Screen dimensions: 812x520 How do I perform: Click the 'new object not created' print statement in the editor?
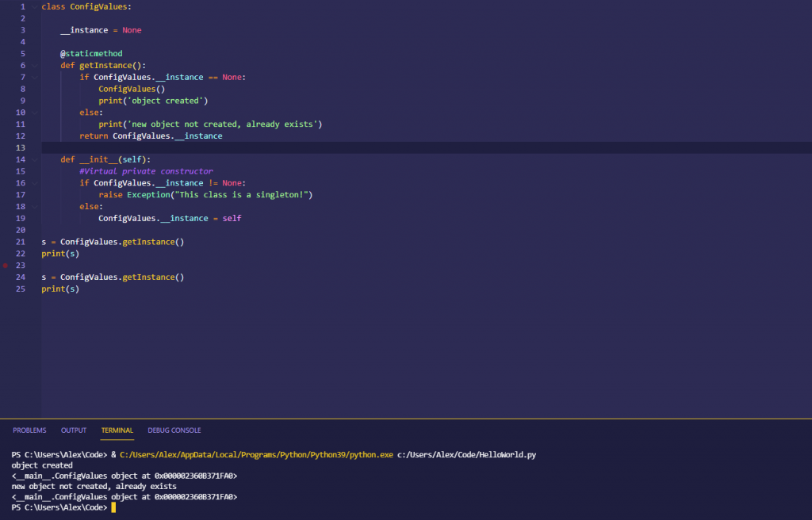click(210, 124)
